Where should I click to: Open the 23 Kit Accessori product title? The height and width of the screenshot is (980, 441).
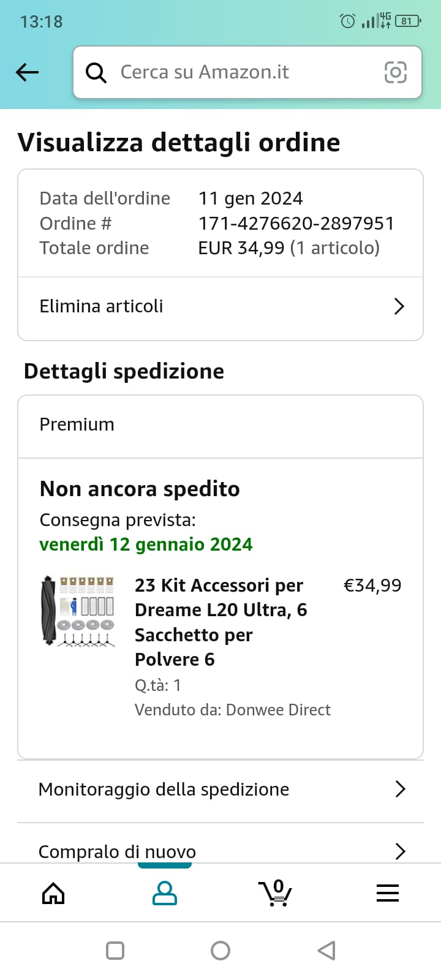coord(221,622)
